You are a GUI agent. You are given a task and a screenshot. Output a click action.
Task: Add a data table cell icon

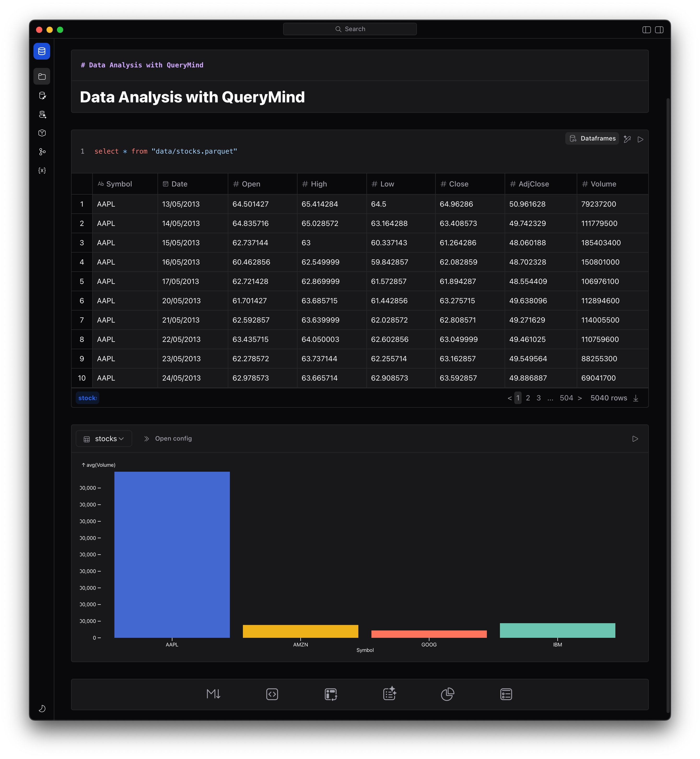click(x=331, y=694)
